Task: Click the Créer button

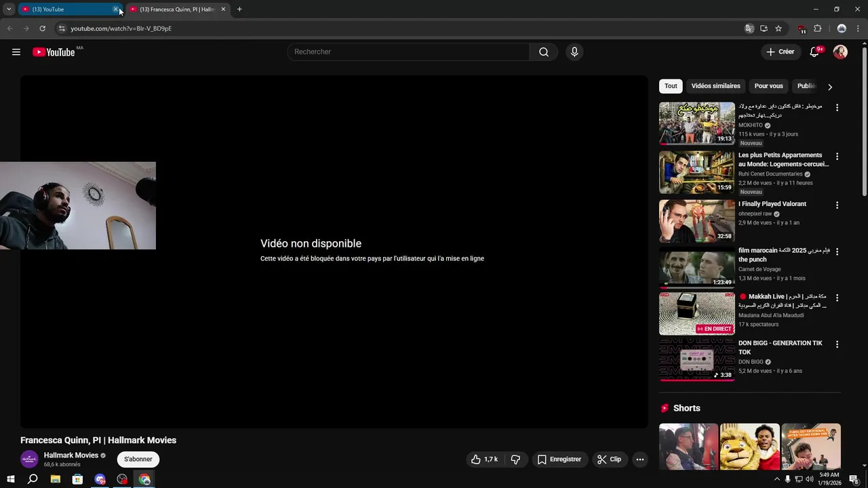Action: [x=780, y=52]
